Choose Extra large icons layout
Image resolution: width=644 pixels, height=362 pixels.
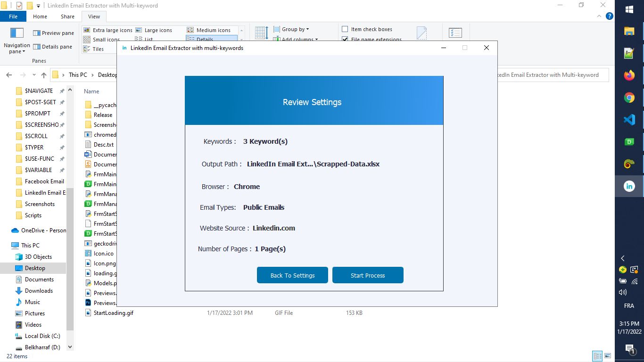point(108,30)
